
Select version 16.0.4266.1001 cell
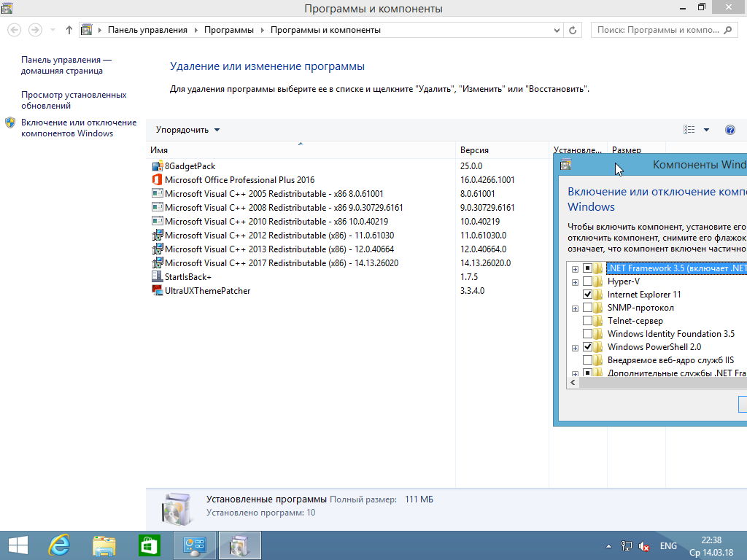487,180
